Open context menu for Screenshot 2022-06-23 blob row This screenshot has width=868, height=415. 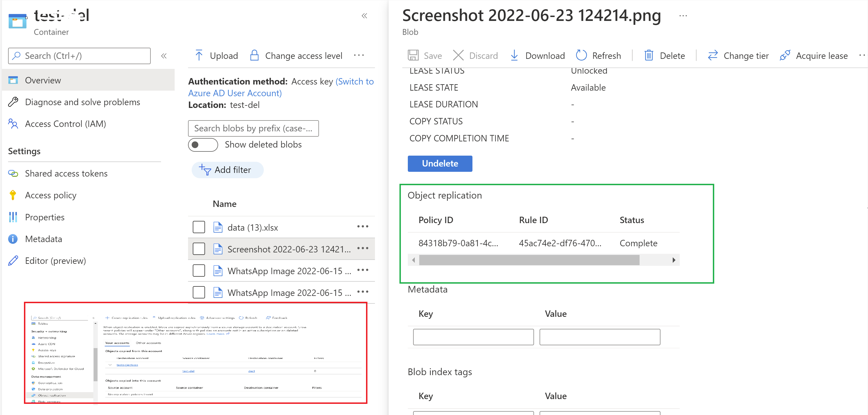point(363,248)
